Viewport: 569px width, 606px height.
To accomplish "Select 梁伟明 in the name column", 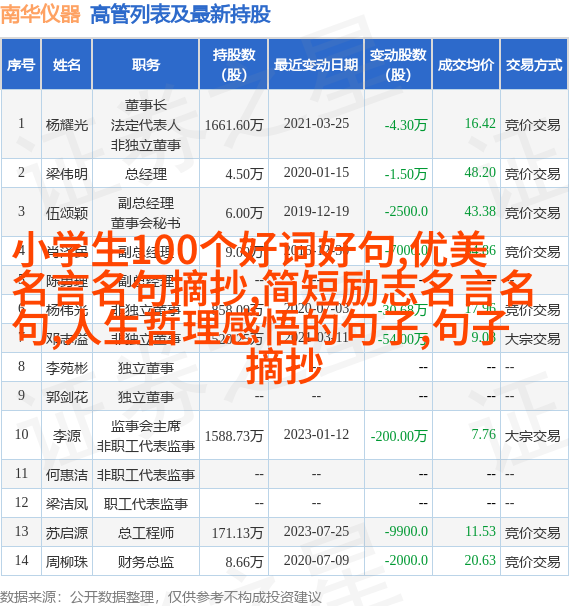I will [x=67, y=174].
